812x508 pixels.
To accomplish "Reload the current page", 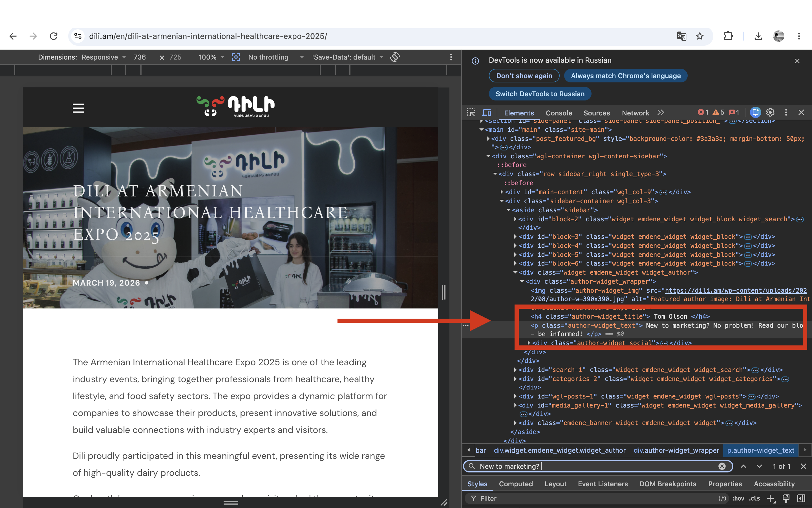I will [53, 36].
